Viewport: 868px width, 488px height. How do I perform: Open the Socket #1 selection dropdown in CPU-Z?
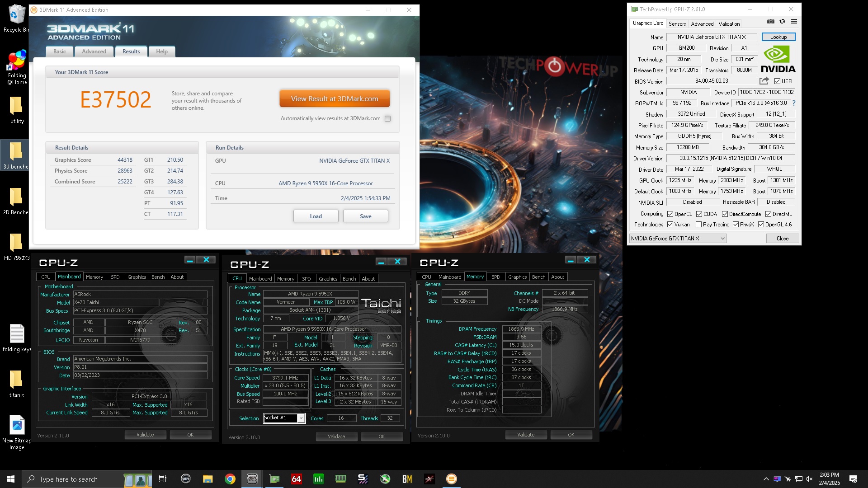284,418
